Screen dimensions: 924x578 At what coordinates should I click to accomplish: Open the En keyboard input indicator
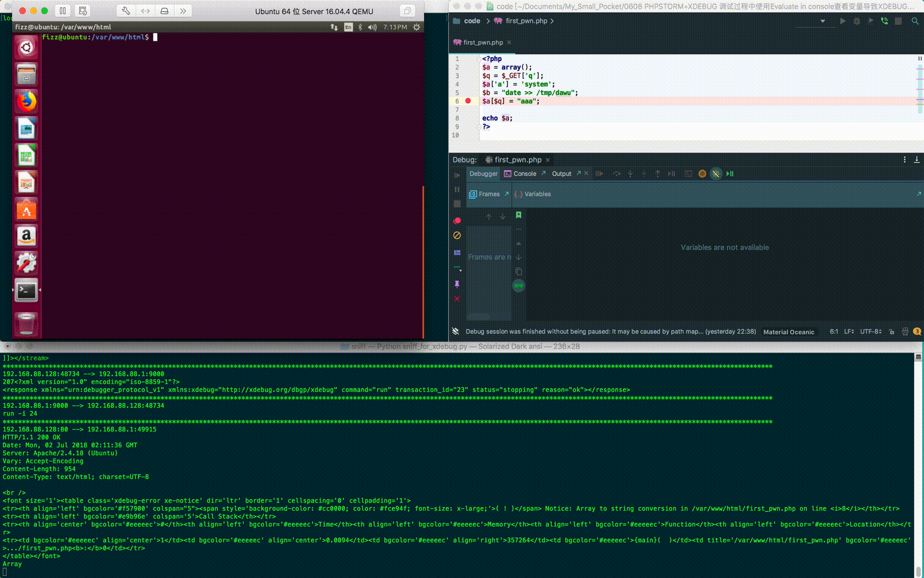(x=348, y=27)
